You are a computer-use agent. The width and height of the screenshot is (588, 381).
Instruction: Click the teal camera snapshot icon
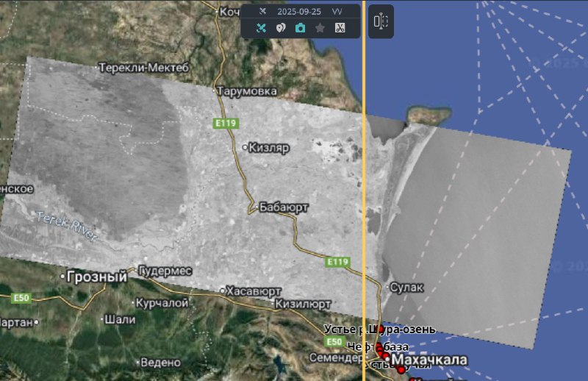point(300,28)
